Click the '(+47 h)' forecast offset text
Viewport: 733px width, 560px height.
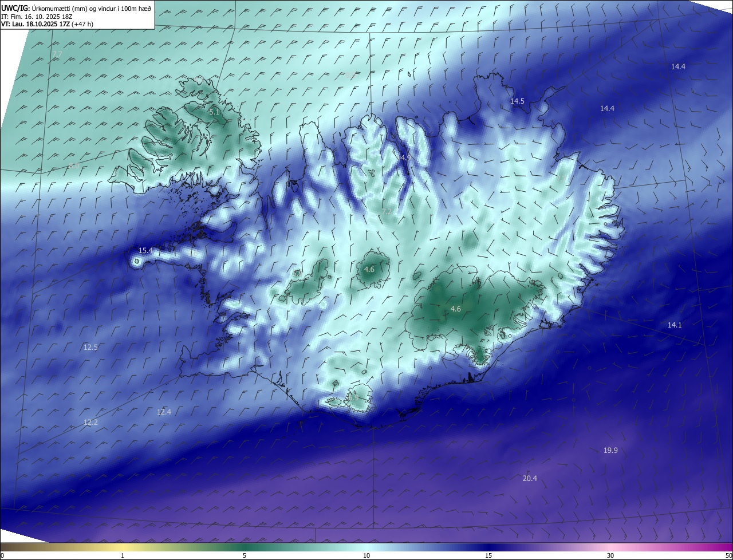click(83, 24)
